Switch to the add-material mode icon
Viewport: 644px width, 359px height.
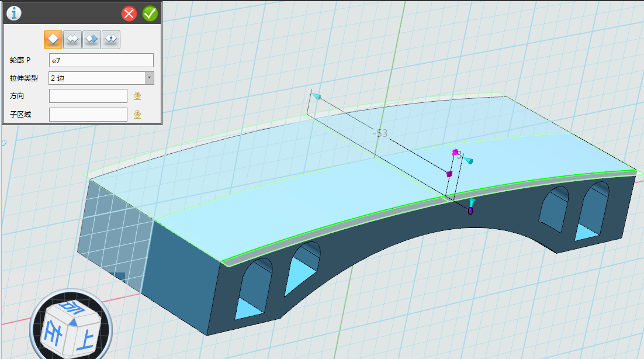click(72, 39)
